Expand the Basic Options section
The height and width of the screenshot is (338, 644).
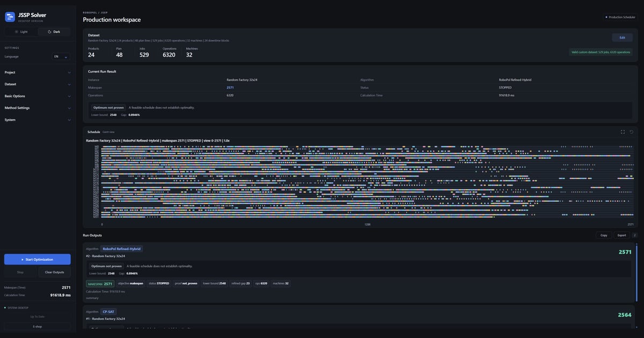[37, 96]
